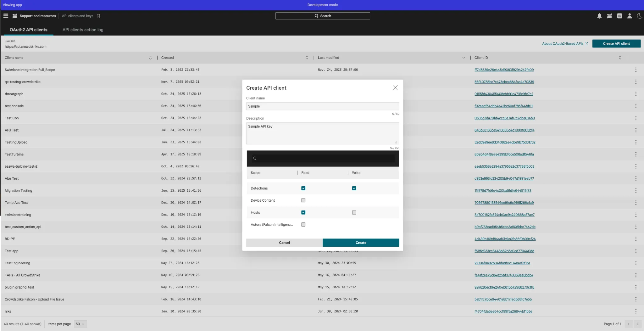Bookmark the API clients and keys page
This screenshot has height=331, width=644.
tap(98, 16)
